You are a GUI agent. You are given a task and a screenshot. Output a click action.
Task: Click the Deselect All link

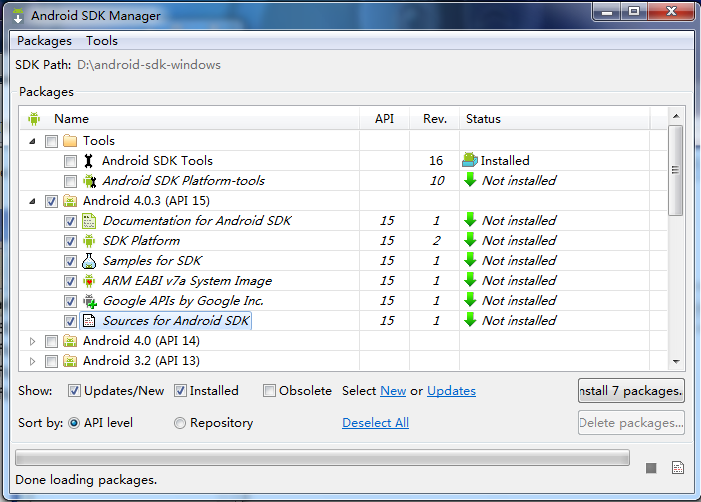(376, 423)
